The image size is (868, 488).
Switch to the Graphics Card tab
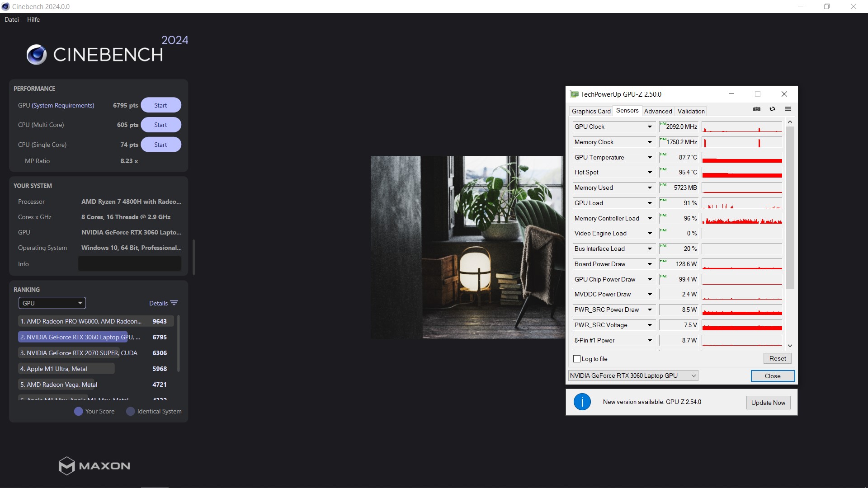(x=591, y=111)
